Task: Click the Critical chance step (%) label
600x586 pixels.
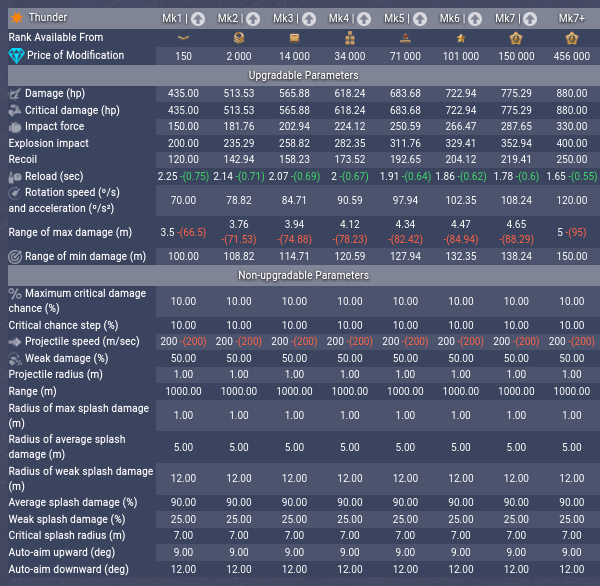Action: [64, 325]
